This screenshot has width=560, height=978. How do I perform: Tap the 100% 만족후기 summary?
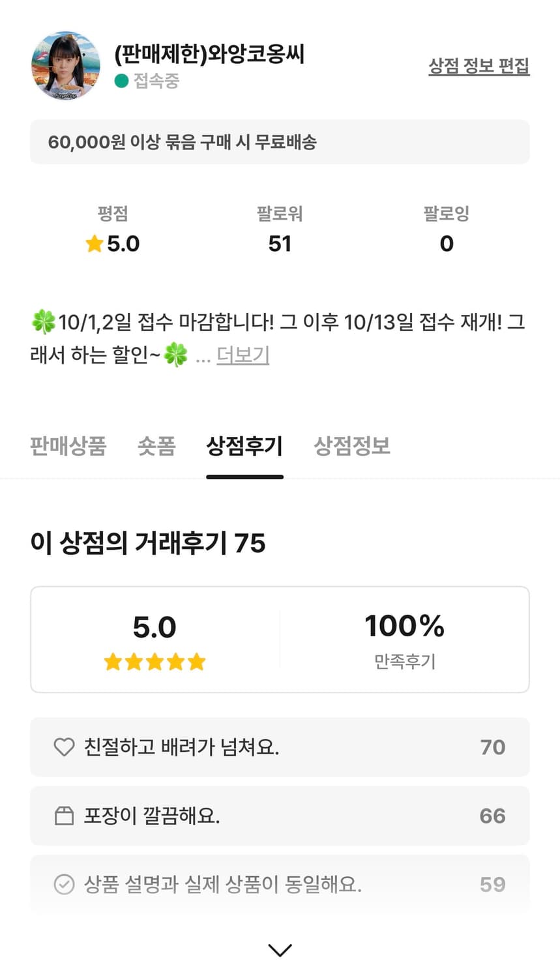[x=404, y=639]
